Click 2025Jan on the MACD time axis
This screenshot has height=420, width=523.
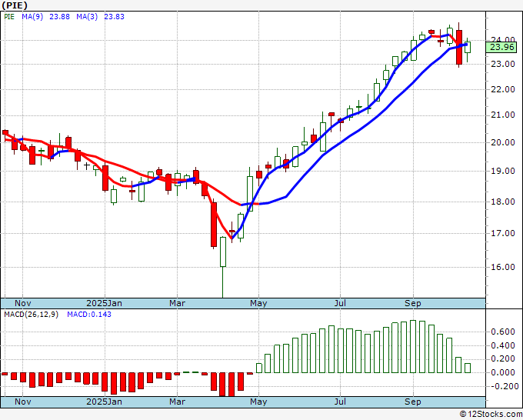click(x=104, y=402)
